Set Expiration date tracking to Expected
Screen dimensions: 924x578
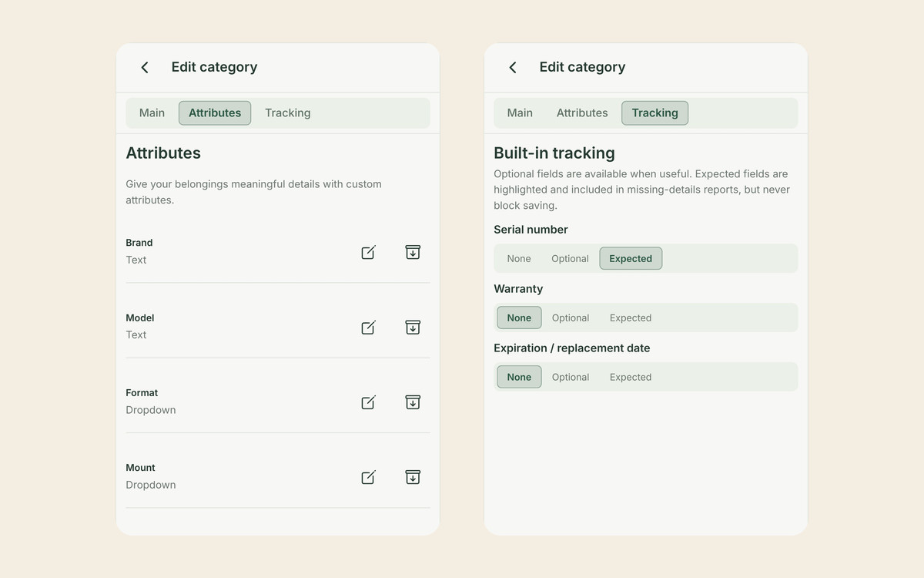pos(631,377)
